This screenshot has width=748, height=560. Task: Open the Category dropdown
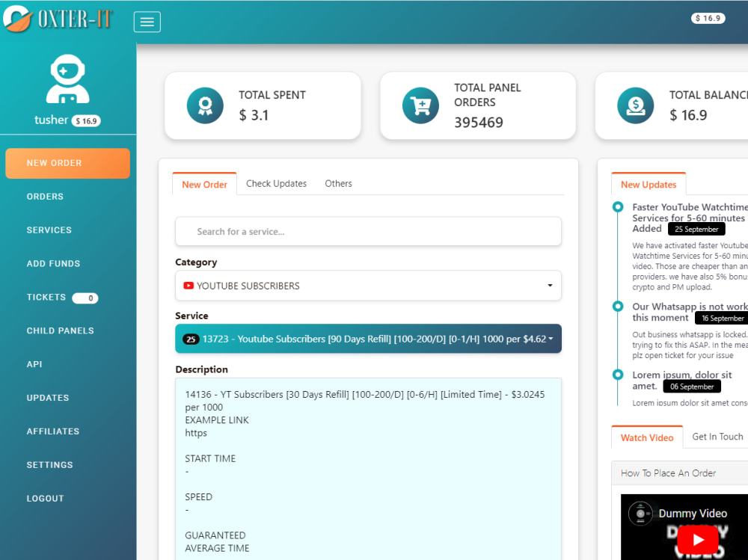pyautogui.click(x=368, y=286)
